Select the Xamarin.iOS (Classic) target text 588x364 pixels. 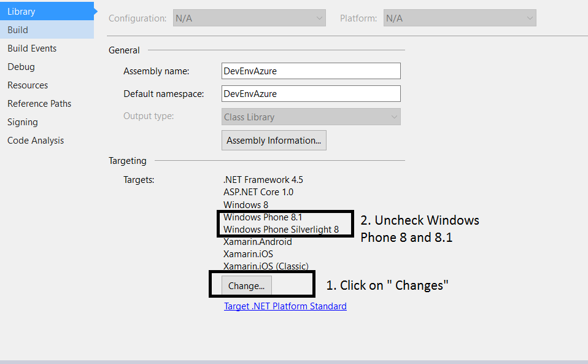point(266,266)
